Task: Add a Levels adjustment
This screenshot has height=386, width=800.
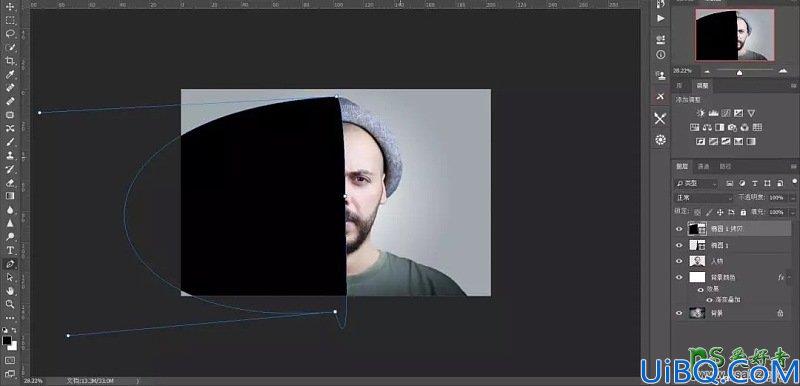Action: click(x=713, y=113)
